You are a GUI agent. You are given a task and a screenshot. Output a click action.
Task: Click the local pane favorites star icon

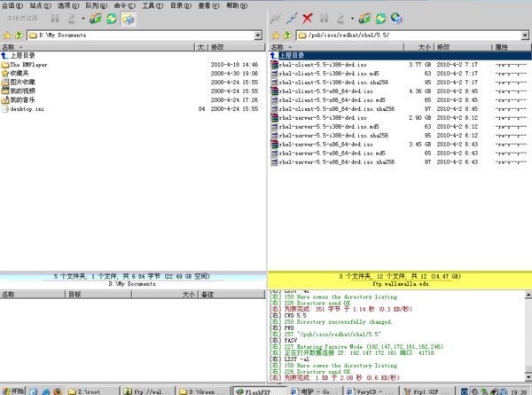coord(6,35)
